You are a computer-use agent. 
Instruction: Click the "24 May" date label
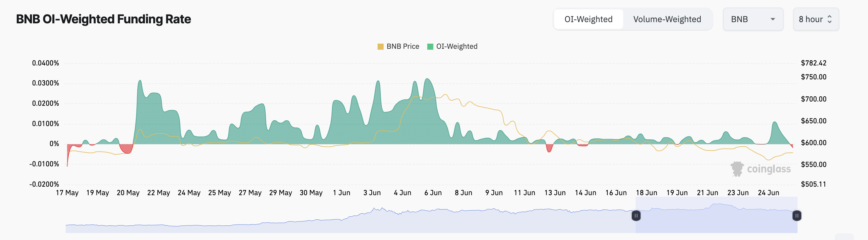click(x=189, y=193)
